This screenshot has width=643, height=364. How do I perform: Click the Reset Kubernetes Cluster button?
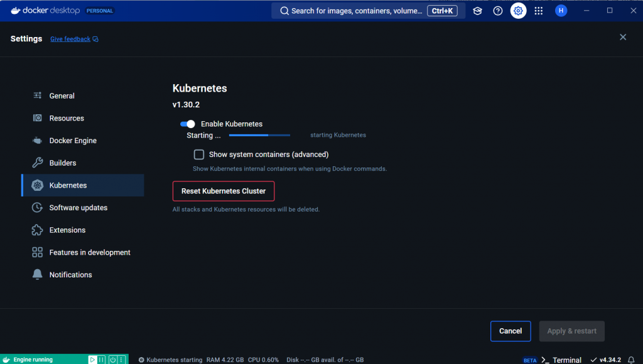click(224, 191)
